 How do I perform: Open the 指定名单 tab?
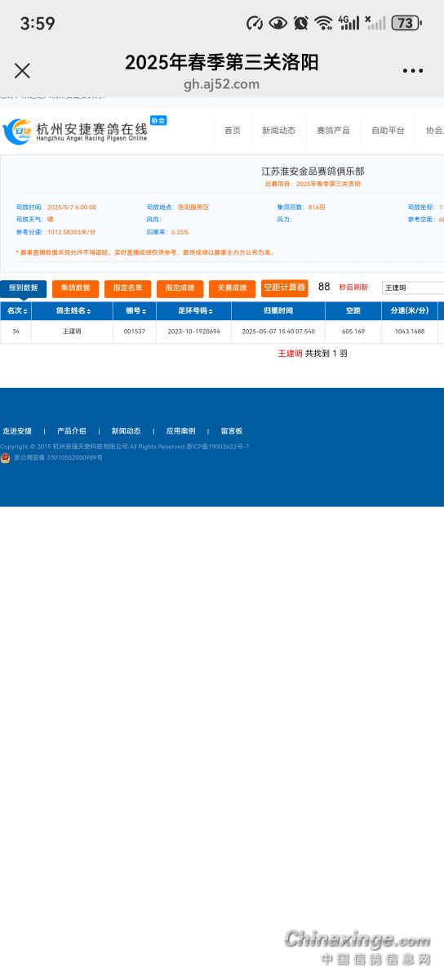127,288
